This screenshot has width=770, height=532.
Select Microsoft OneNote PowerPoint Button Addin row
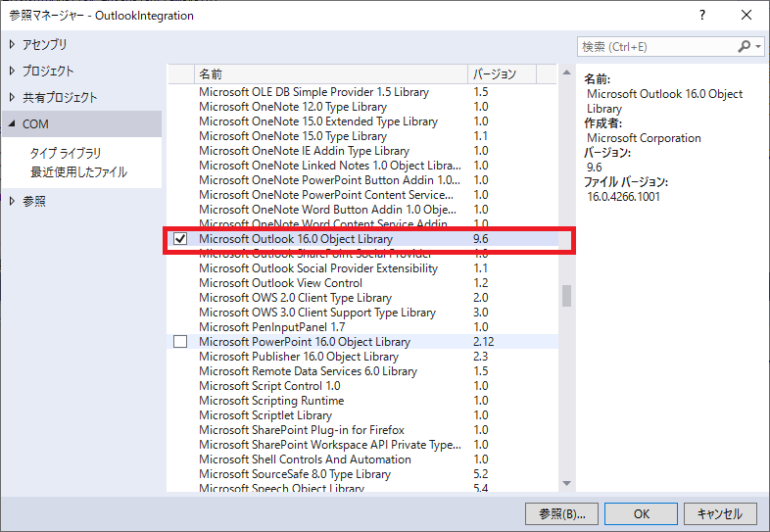pos(362,180)
